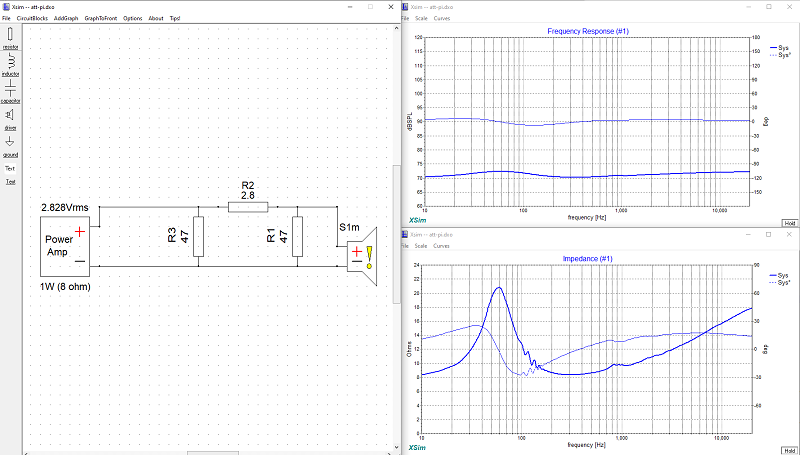This screenshot has height=455, width=800.
Task: Open the Options menu
Action: click(133, 18)
